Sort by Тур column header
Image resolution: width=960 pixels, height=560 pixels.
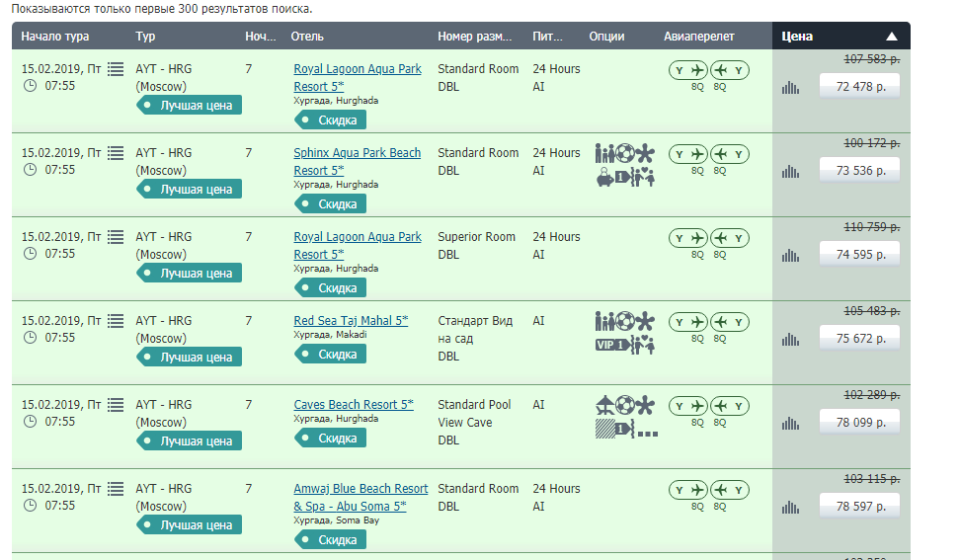(145, 37)
